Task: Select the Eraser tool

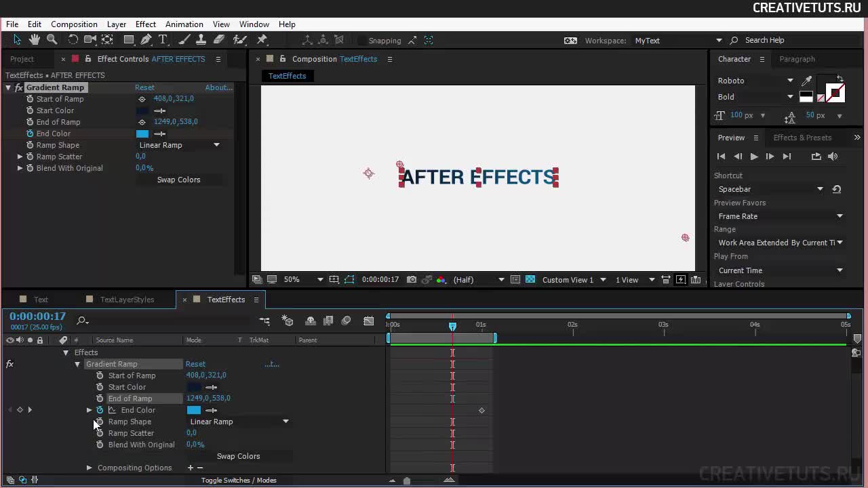Action: [x=219, y=40]
